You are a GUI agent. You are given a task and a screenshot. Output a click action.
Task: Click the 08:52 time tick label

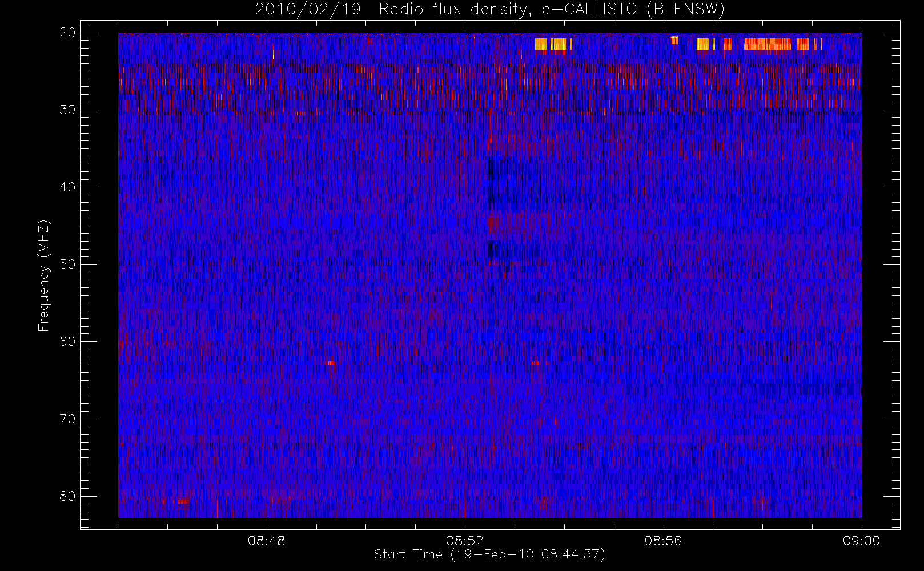pos(464,541)
